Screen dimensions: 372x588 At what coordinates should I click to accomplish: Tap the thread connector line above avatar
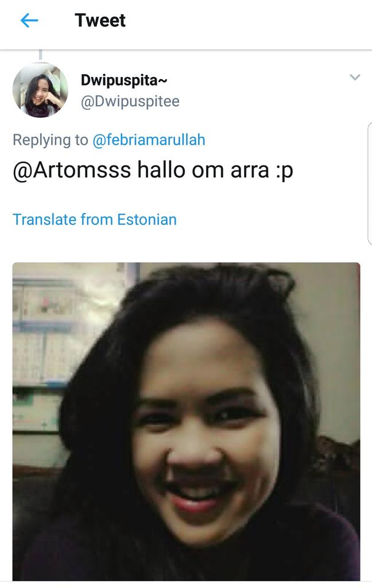[41, 55]
